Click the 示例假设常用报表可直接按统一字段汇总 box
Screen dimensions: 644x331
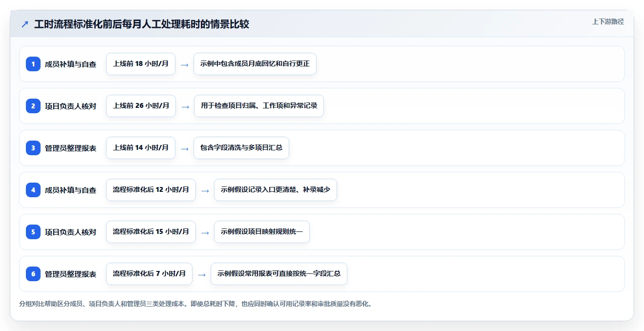pyautogui.click(x=279, y=274)
